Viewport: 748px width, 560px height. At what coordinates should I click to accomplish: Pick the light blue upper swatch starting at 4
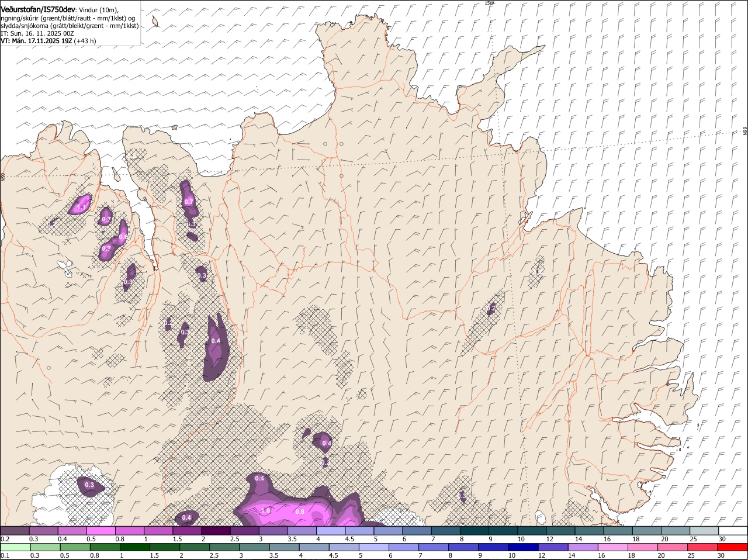pyautogui.click(x=331, y=531)
